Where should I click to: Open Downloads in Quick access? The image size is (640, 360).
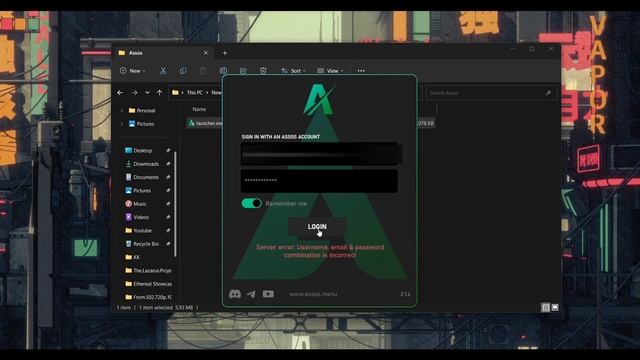pyautogui.click(x=142, y=164)
